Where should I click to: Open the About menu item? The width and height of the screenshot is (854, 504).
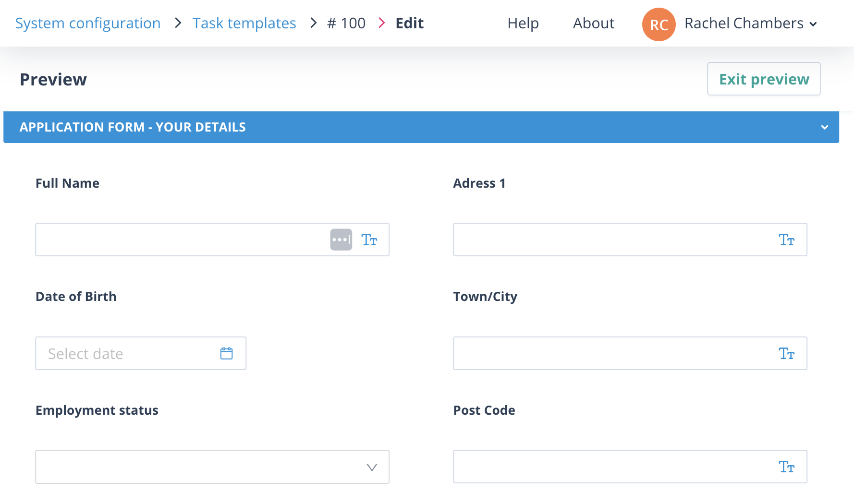pyautogui.click(x=594, y=23)
